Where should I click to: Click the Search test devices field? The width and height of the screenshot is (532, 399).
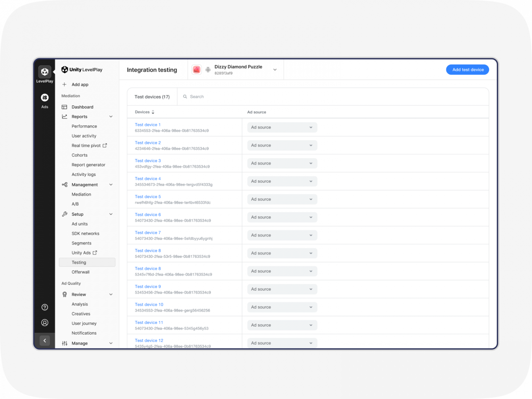[332, 97]
